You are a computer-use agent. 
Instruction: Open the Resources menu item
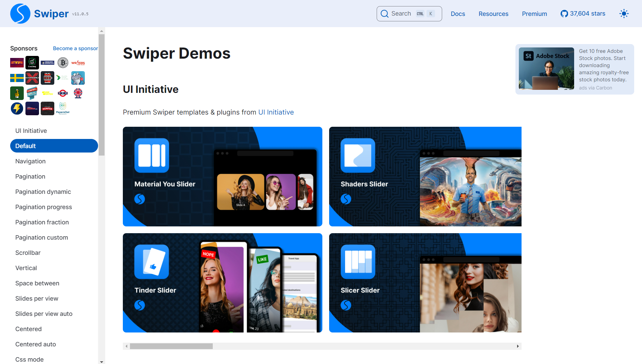point(493,14)
